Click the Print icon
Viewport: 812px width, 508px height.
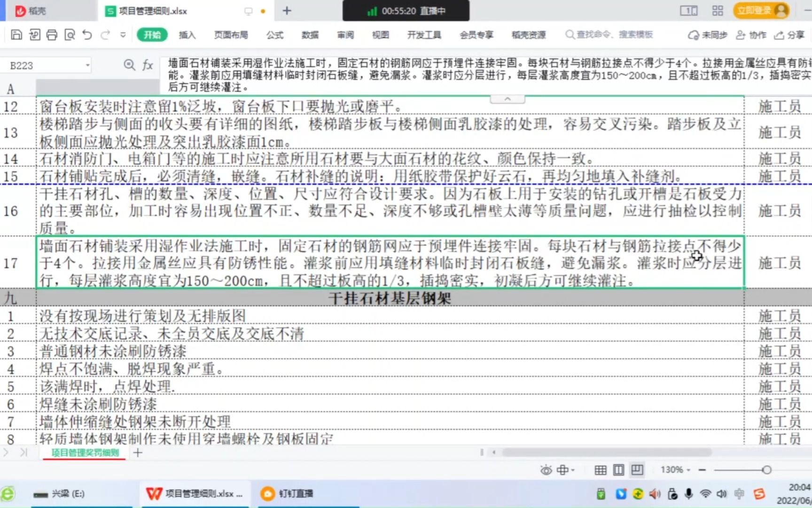click(52, 34)
